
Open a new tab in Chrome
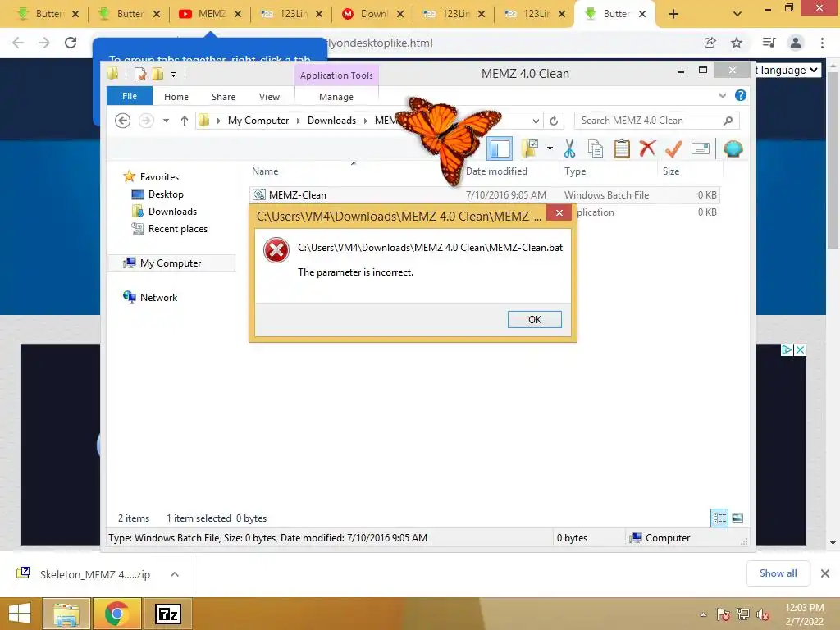(x=673, y=15)
